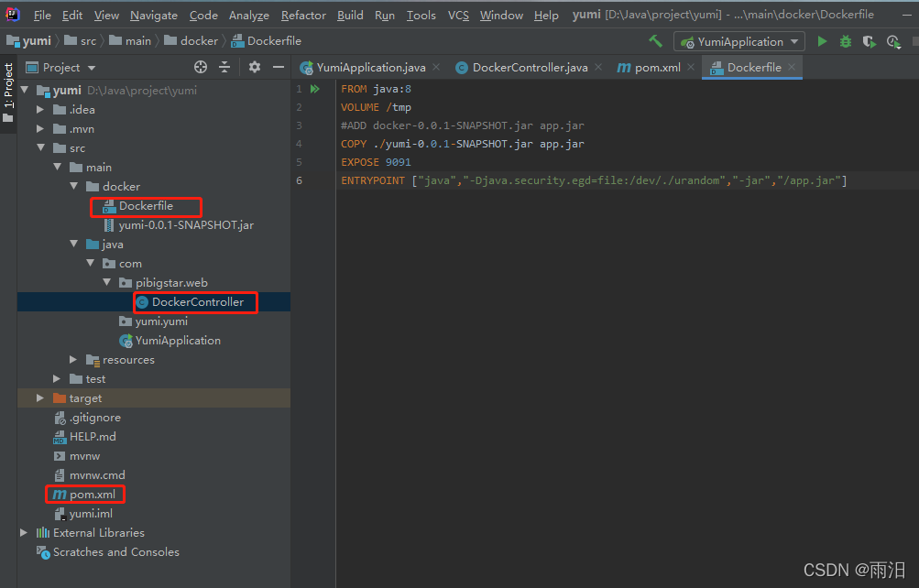The height and width of the screenshot is (588, 919).
Task: Click the Build project hammer icon
Action: pyautogui.click(x=655, y=41)
